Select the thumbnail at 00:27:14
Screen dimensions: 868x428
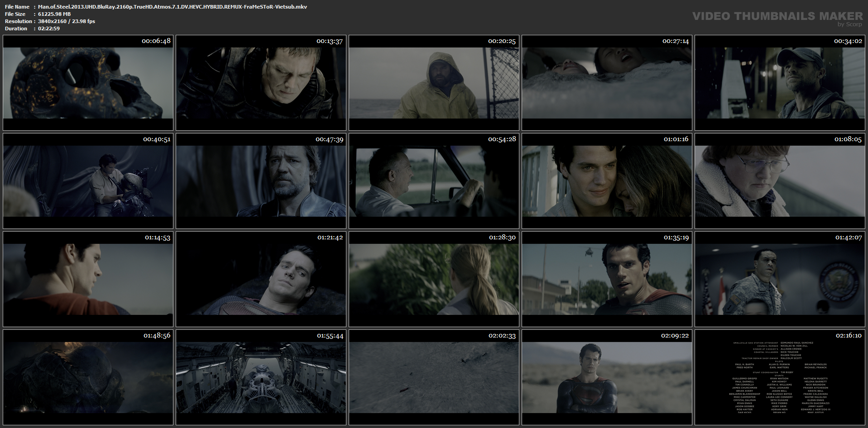point(607,83)
